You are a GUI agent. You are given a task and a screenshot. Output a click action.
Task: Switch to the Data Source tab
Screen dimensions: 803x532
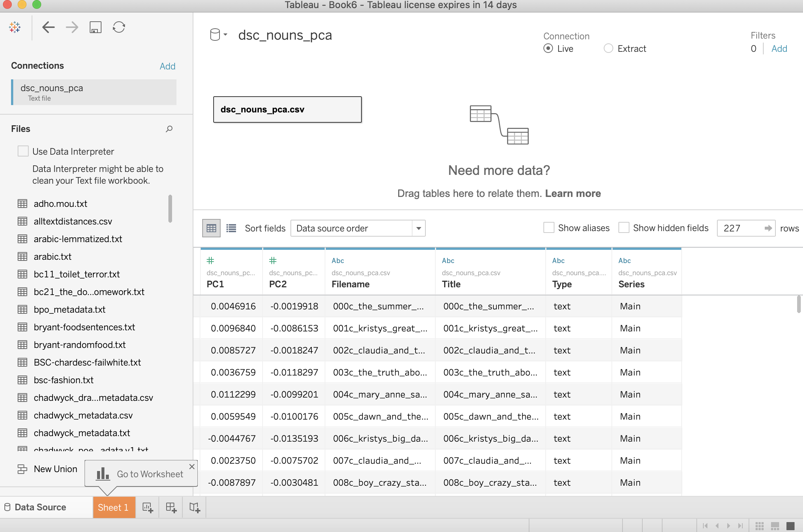coord(40,507)
